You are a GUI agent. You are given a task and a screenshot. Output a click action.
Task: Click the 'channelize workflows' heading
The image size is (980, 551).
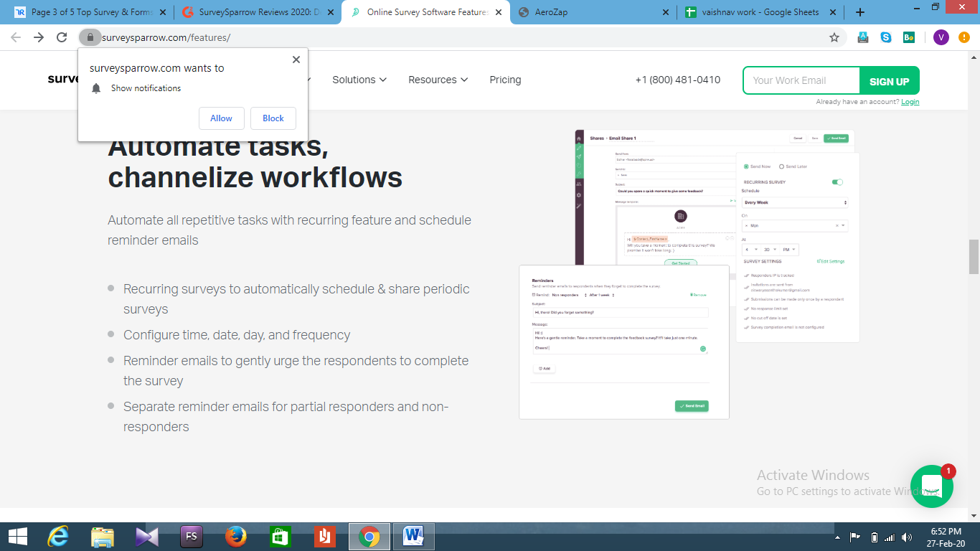coord(255,176)
